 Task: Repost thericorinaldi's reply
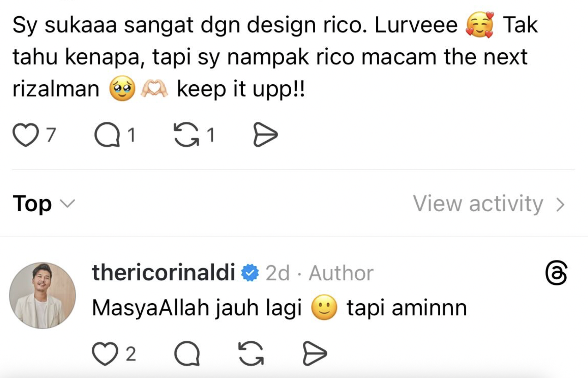point(251,354)
